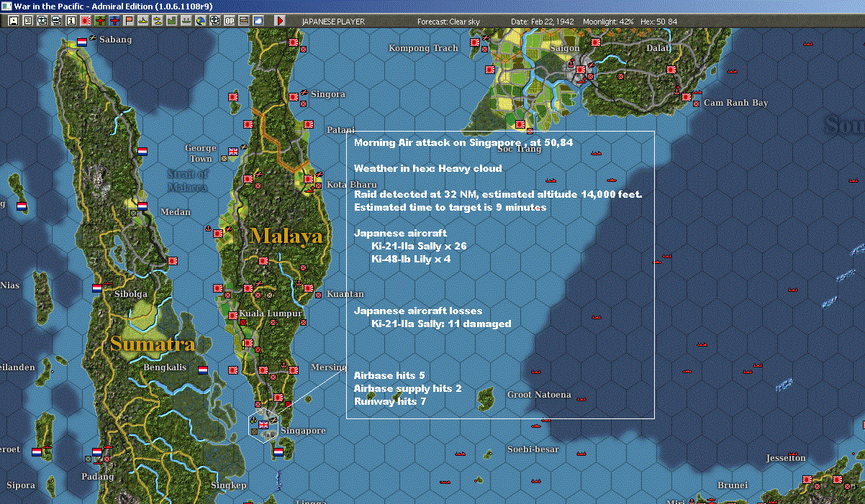Screen dimensions: 865x504
Task: Select the Dutch flag base at Bengkalis
Action: click(x=203, y=370)
